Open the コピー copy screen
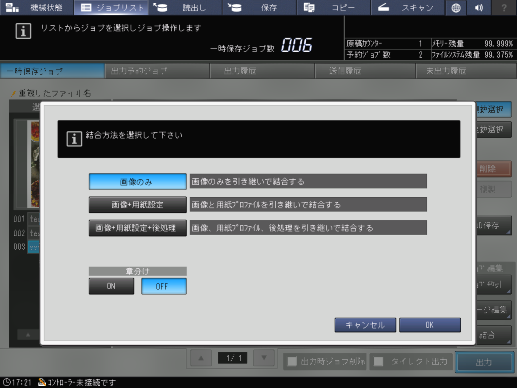 pos(333,7)
